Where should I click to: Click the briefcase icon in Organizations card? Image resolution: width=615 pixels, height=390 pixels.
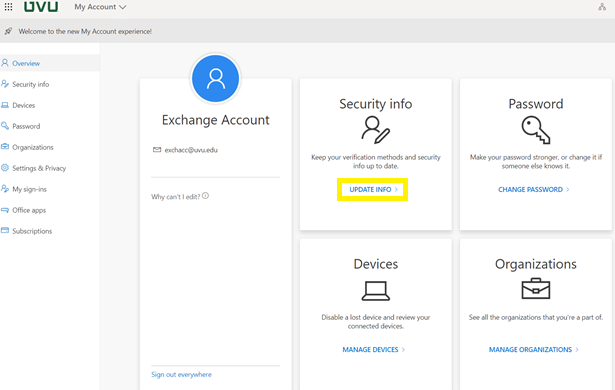coord(536,289)
